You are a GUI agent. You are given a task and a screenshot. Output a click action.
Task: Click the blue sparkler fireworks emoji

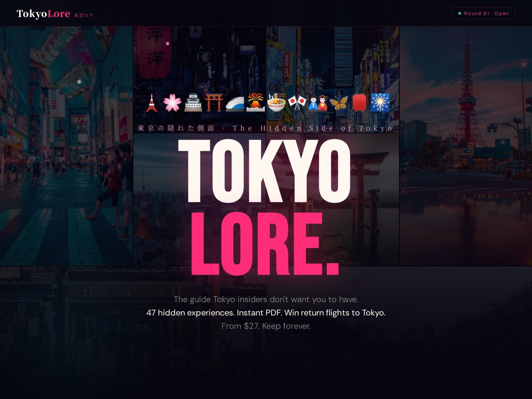380,103
